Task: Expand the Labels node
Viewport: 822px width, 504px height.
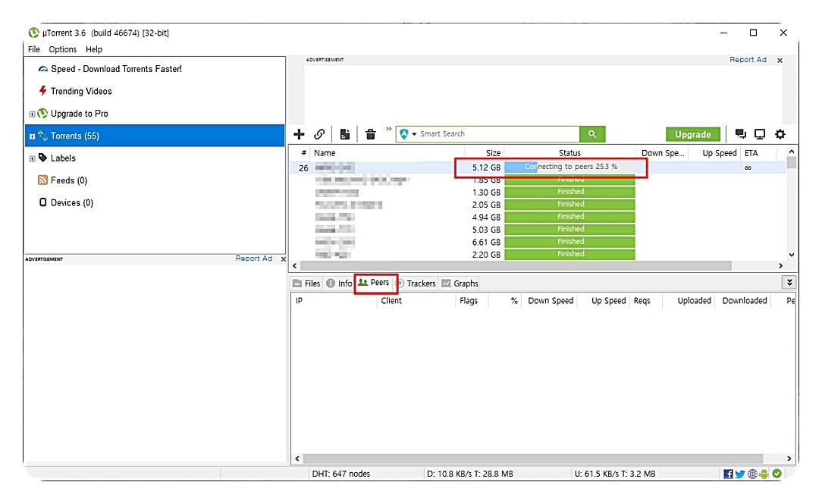Action: (32, 158)
